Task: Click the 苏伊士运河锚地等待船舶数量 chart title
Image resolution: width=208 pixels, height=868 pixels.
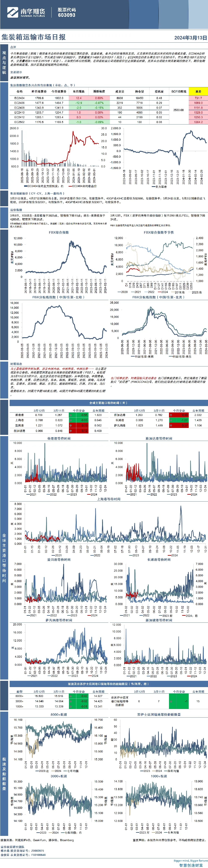Action: coord(159,715)
